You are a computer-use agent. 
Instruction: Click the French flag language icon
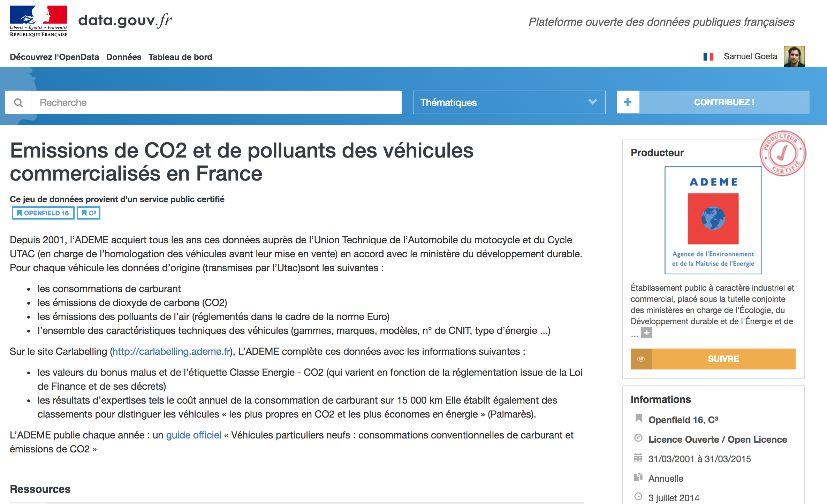pyautogui.click(x=708, y=56)
